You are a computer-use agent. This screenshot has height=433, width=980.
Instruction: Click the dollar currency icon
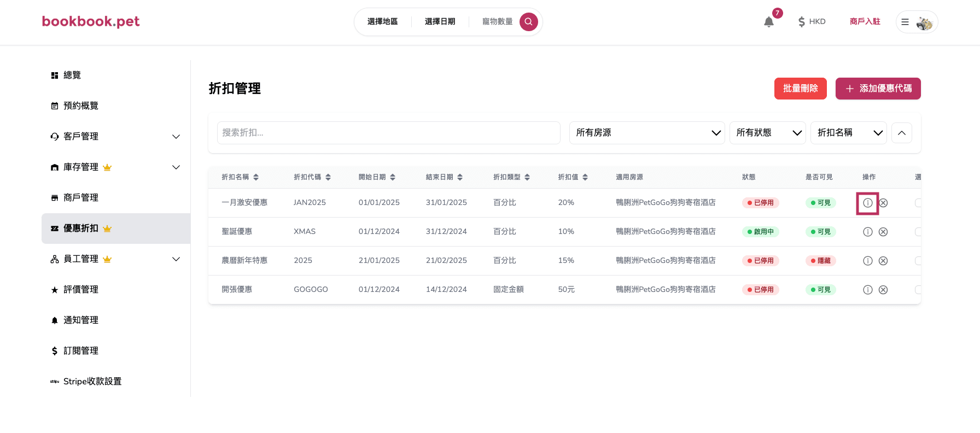pyautogui.click(x=802, y=22)
